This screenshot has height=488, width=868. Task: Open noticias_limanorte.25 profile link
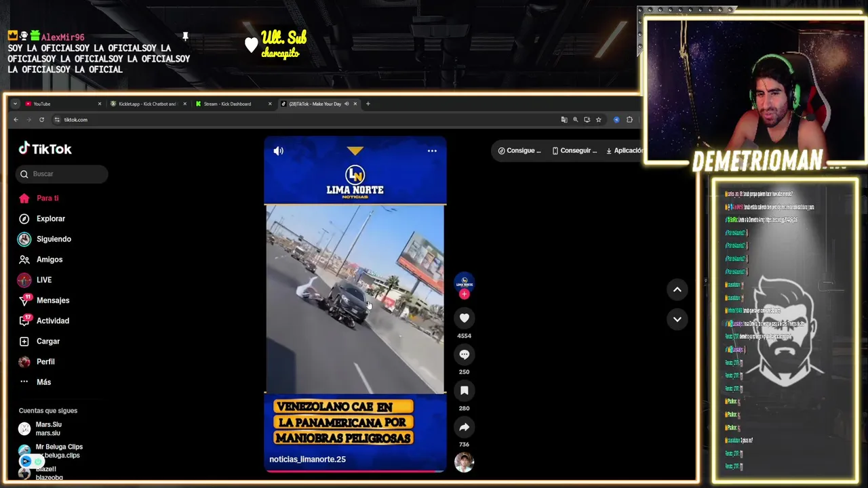[x=307, y=459]
